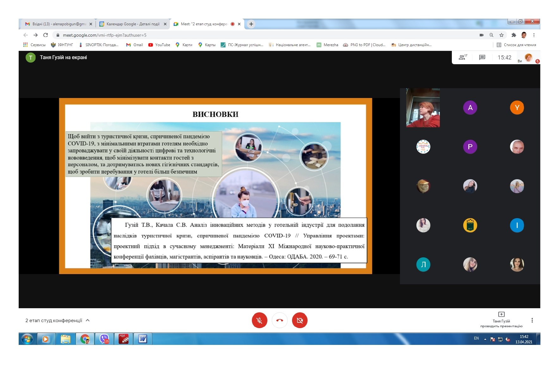Open the Chrome extensions puzzle icon
The width and height of the screenshot is (555, 392).
click(x=514, y=35)
